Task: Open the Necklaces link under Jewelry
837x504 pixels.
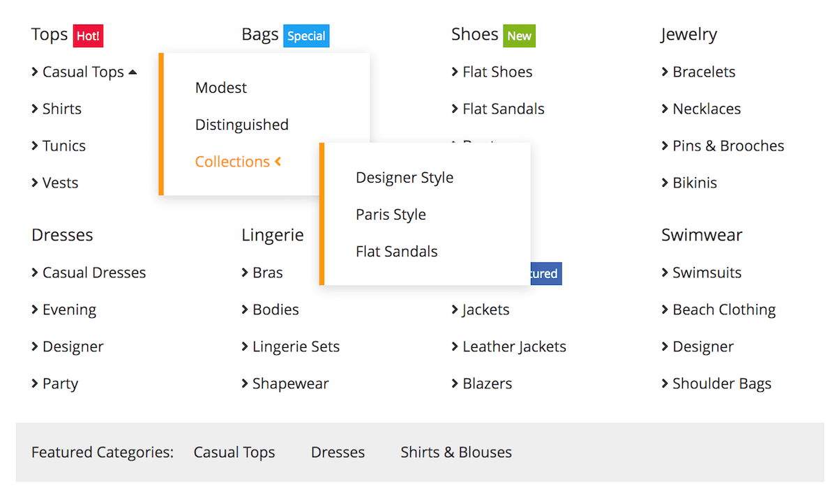Action: (707, 109)
